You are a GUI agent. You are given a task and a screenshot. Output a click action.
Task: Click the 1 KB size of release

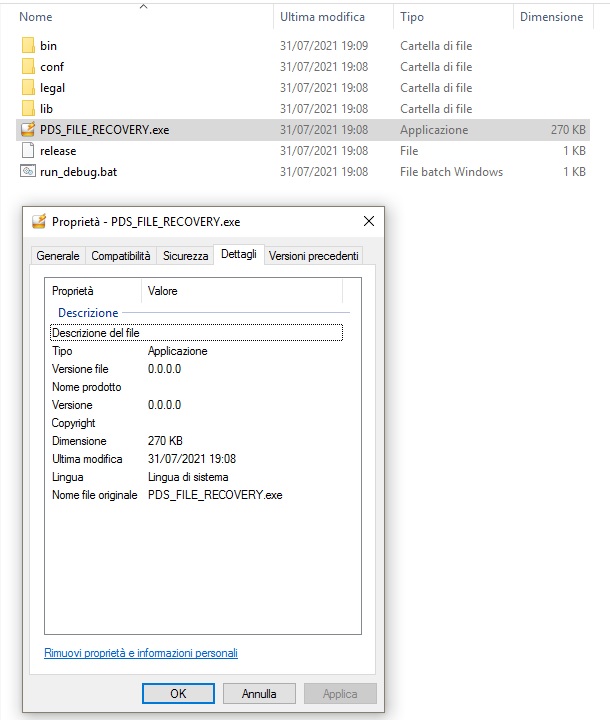coord(574,151)
